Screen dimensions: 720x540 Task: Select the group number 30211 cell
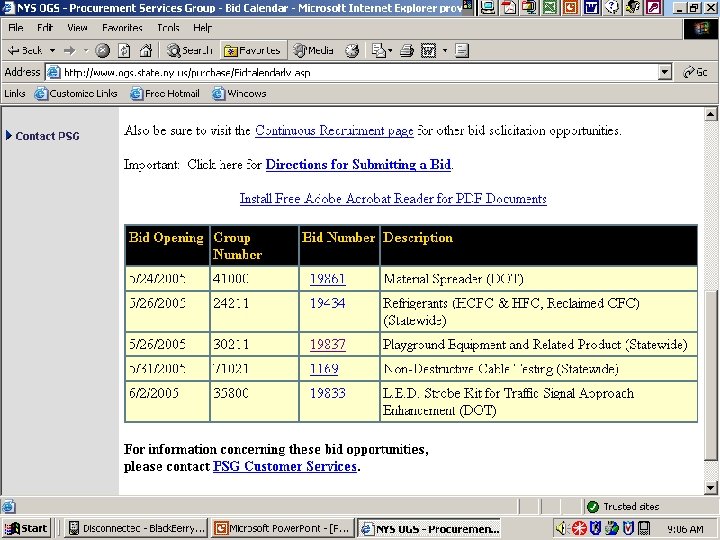[x=254, y=344]
